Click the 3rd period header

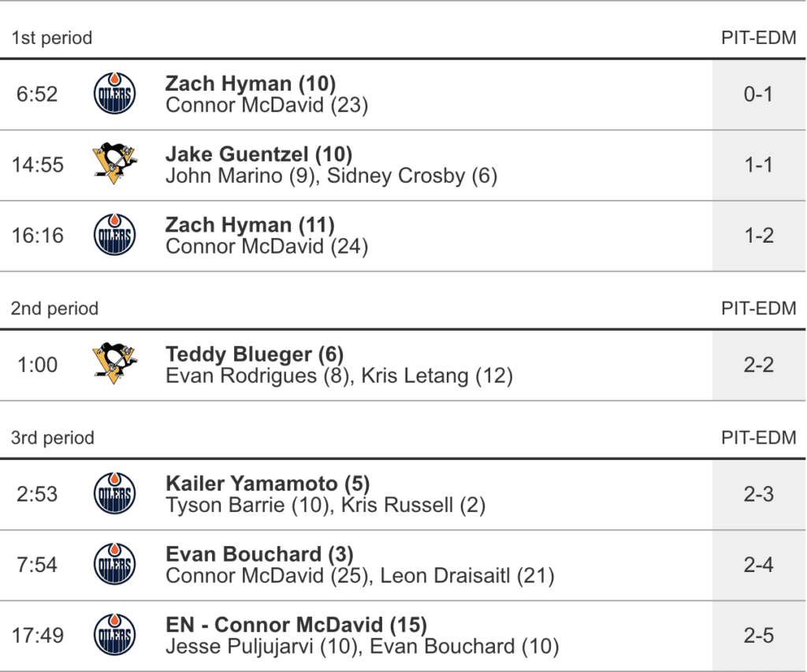(x=53, y=438)
